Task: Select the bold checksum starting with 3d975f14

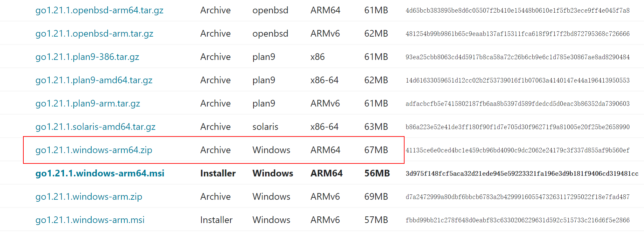Action: 522,173
